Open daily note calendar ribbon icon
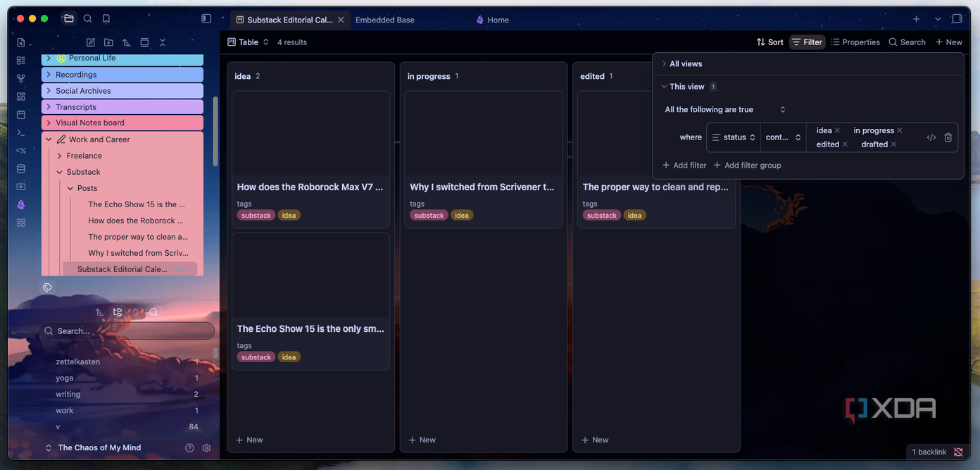980x470 pixels. [21, 114]
